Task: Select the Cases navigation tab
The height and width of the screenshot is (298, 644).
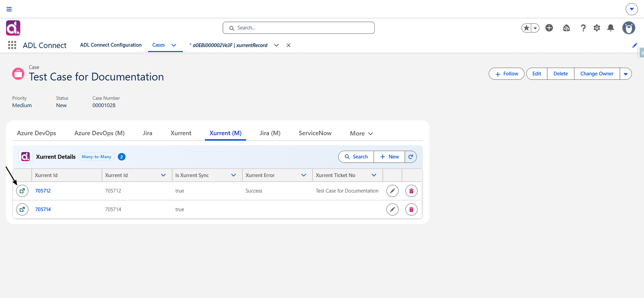Action: coord(159,45)
